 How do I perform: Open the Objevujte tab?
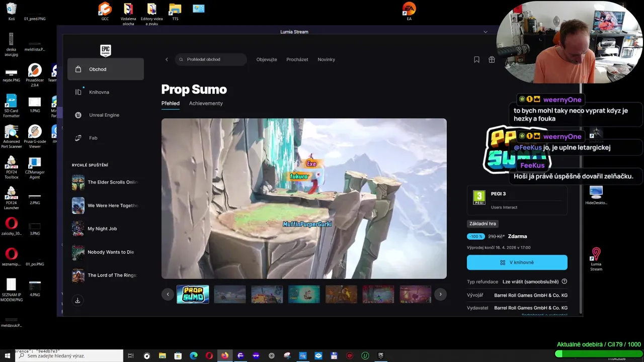point(267,59)
